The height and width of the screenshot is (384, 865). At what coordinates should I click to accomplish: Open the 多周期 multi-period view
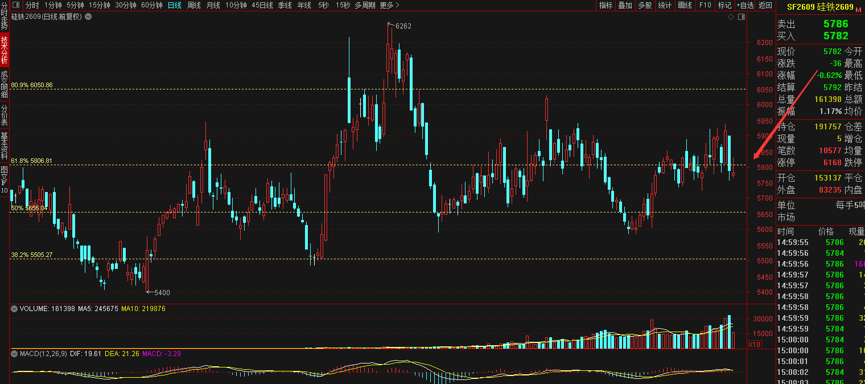coord(365,5)
